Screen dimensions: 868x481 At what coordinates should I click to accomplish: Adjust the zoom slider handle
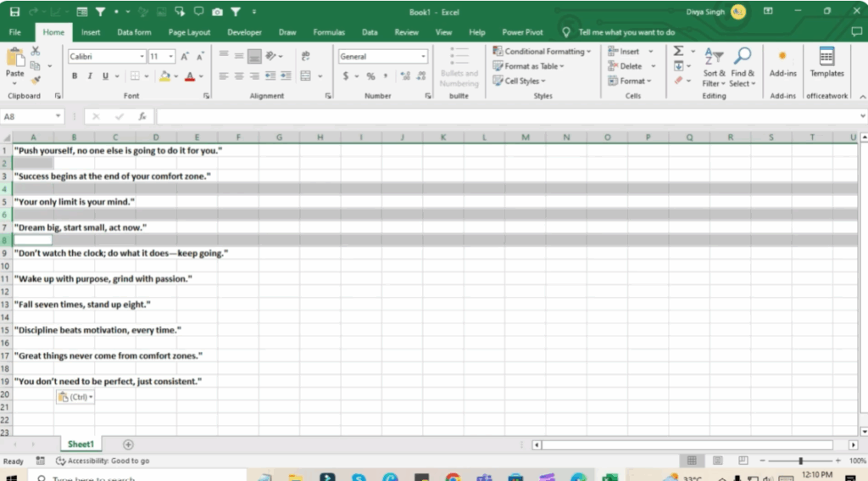click(800, 461)
